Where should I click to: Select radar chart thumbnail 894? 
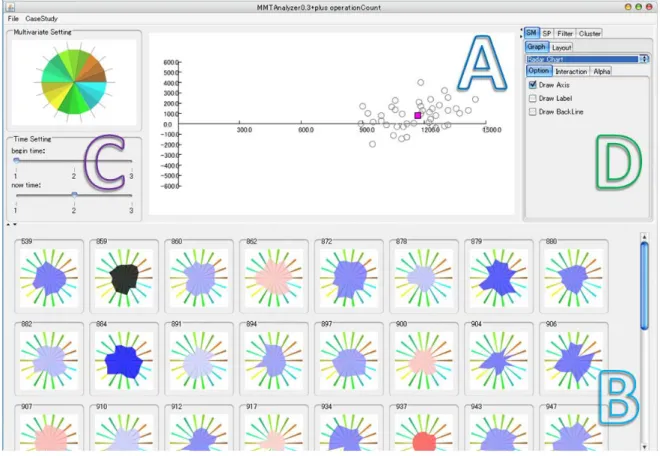[274, 360]
